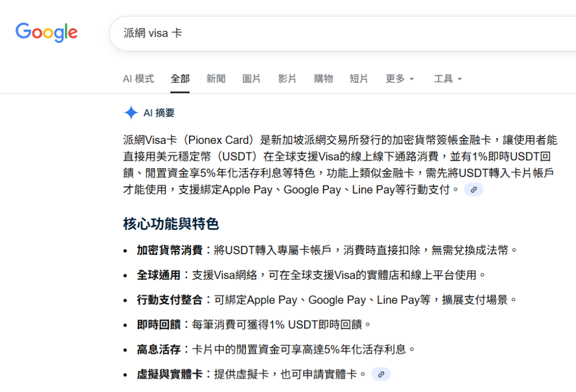This screenshot has height=392, width=576.
Task: Expand the 更多 dropdown menu
Action: 400,79
